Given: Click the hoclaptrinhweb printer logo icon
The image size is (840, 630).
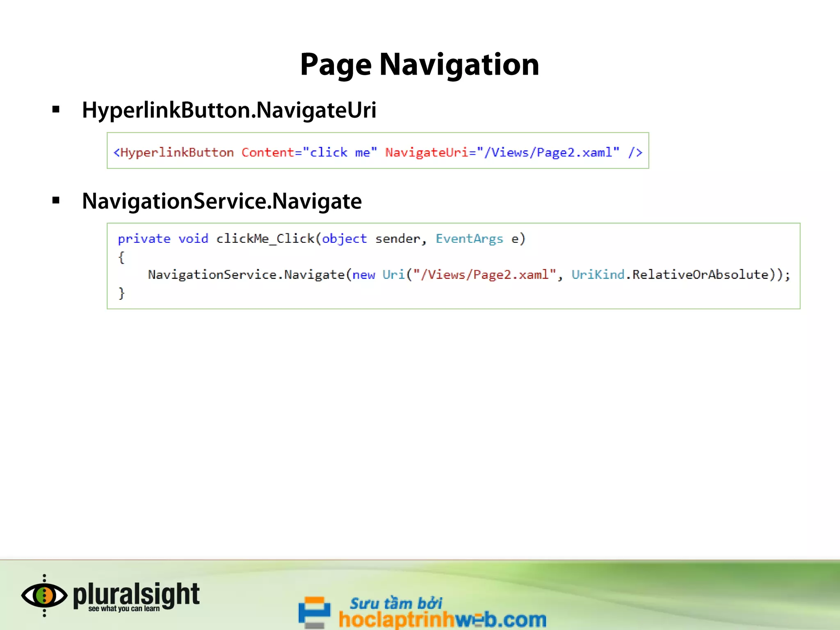Looking at the screenshot, I should 315,612.
